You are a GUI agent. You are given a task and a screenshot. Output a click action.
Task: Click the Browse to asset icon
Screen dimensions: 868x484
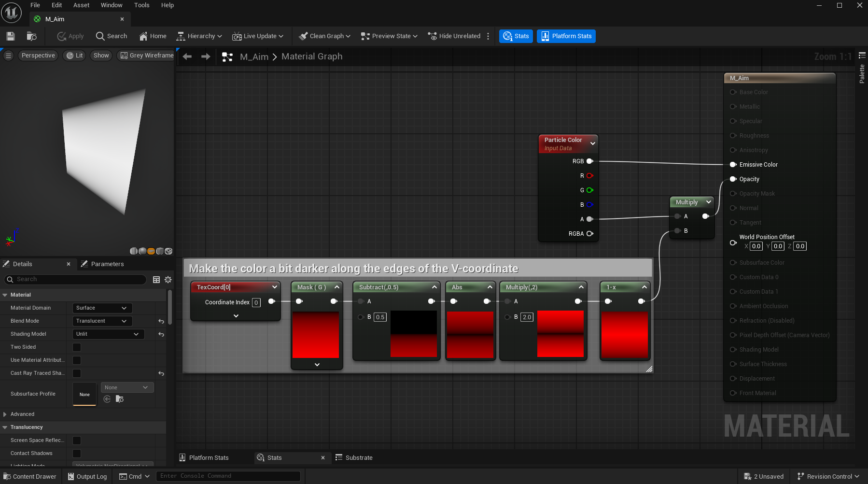pos(32,36)
